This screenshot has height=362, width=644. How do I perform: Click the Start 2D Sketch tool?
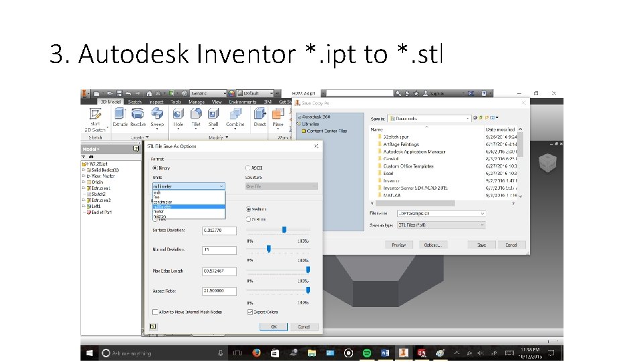[x=95, y=119]
